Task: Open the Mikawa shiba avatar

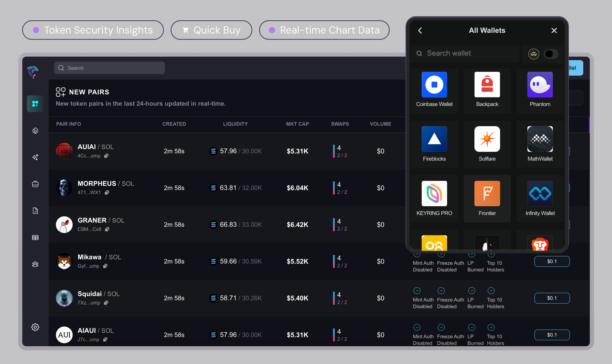Action: tap(64, 261)
